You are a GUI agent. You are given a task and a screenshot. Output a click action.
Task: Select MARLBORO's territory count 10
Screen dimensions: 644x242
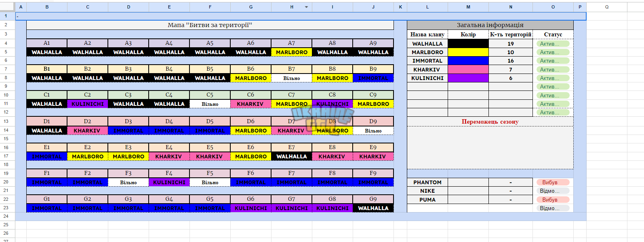click(511, 52)
